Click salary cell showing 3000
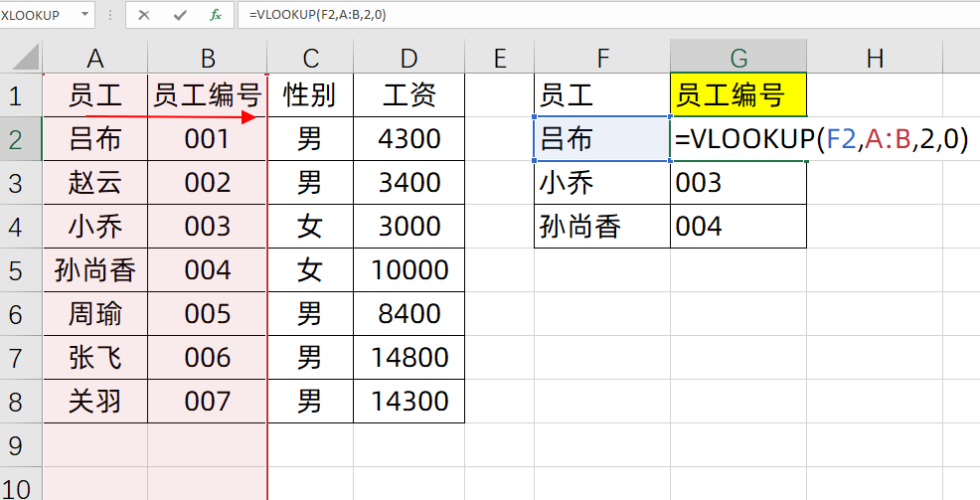 pos(408,227)
